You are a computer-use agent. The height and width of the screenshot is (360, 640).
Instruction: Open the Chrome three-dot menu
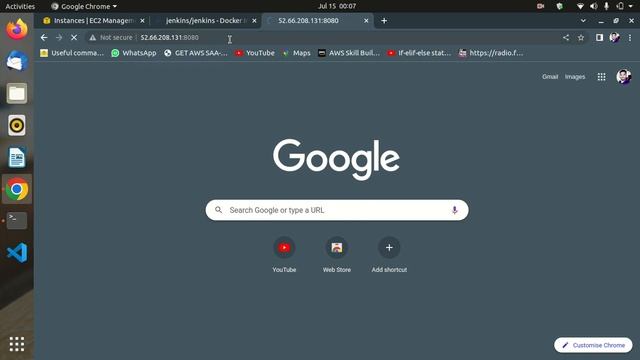(630, 38)
